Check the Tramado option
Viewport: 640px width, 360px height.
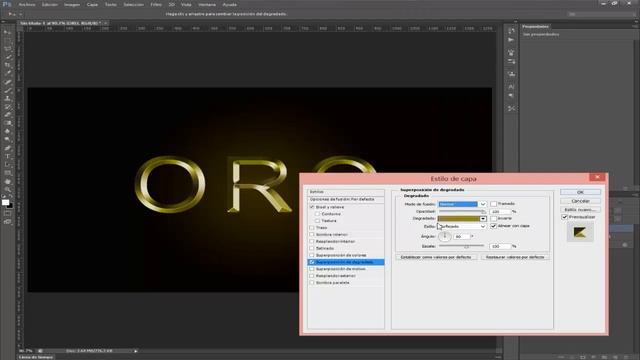tap(493, 204)
